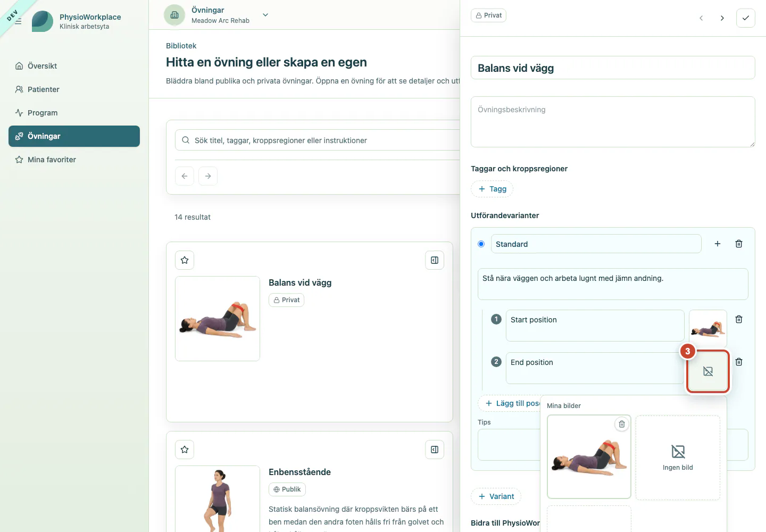
Task: Add a tag with the Tagg button
Action: coord(492,189)
